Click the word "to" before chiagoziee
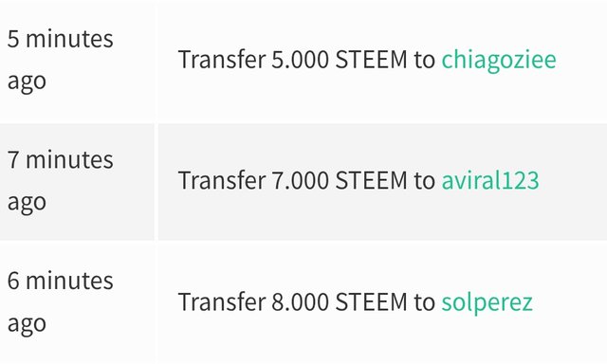The height and width of the screenshot is (364, 607). pos(425,61)
